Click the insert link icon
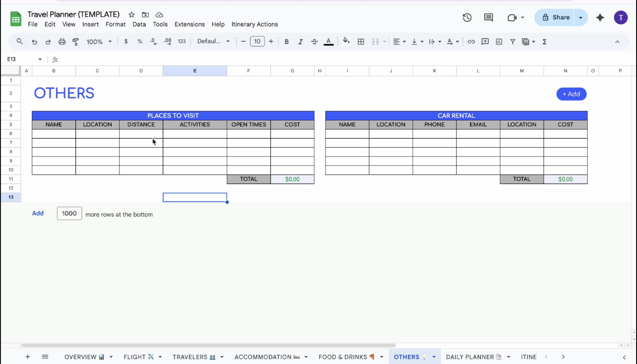637x364 pixels. pyautogui.click(x=471, y=42)
